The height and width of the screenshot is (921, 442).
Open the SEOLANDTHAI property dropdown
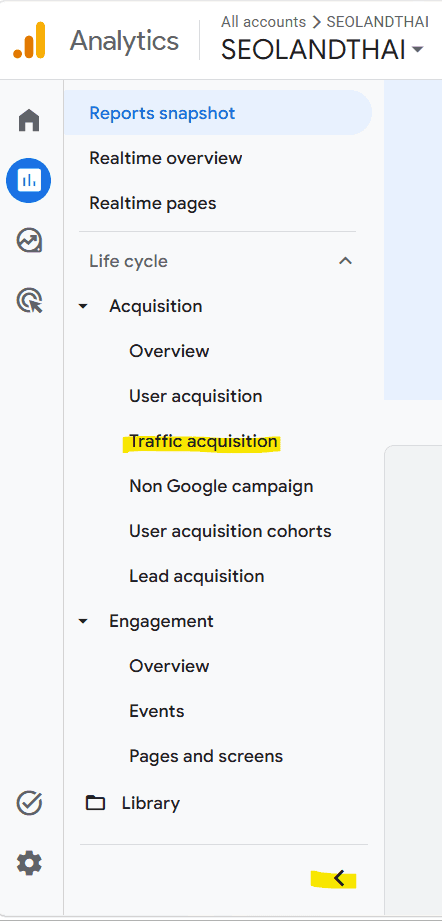[322, 51]
